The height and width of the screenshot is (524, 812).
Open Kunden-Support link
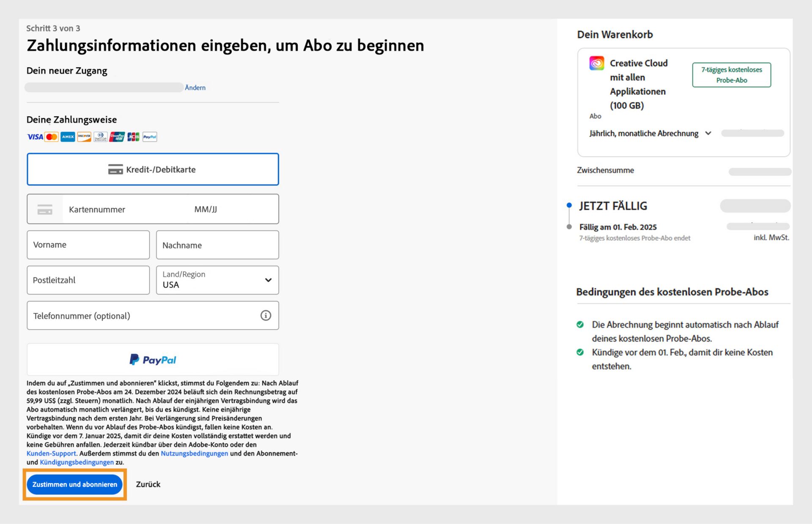pos(51,453)
